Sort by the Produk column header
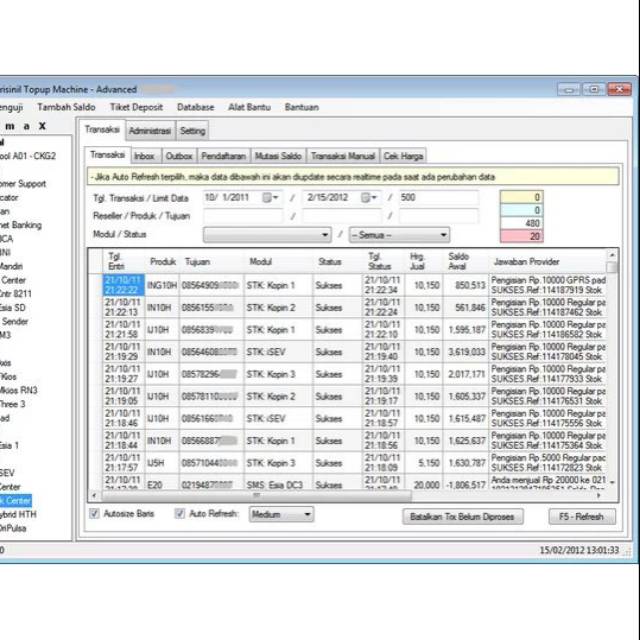640x640 pixels. [163, 261]
